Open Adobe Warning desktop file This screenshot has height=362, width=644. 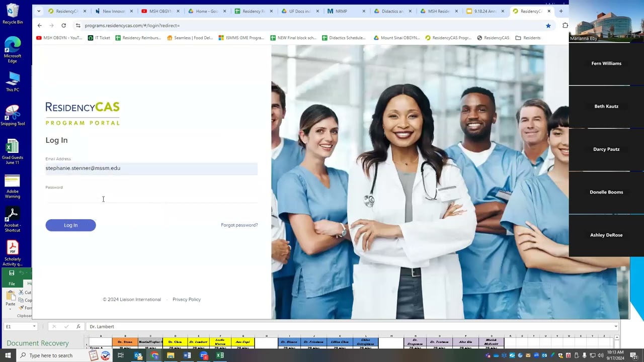pyautogui.click(x=13, y=187)
